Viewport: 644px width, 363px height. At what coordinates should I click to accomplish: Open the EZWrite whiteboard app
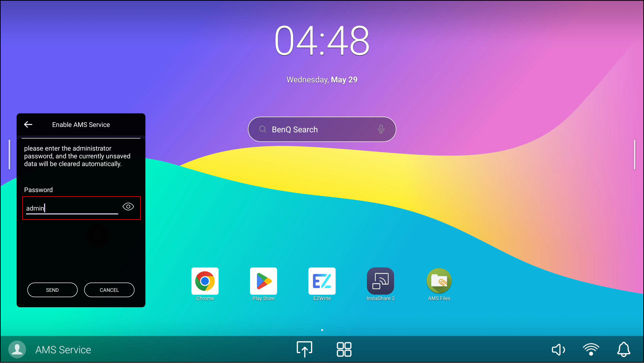(322, 281)
